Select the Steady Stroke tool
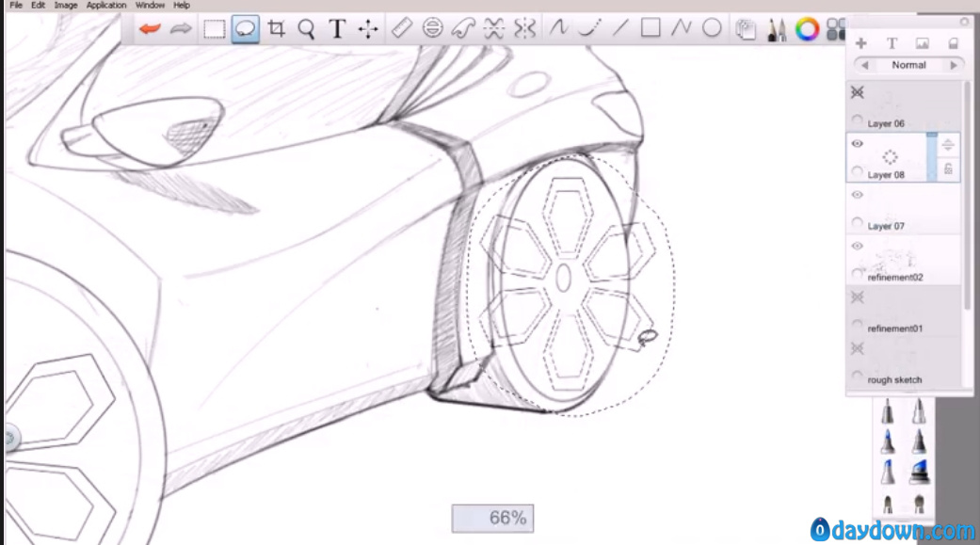Viewport: 980px width, 545px height. (x=558, y=28)
